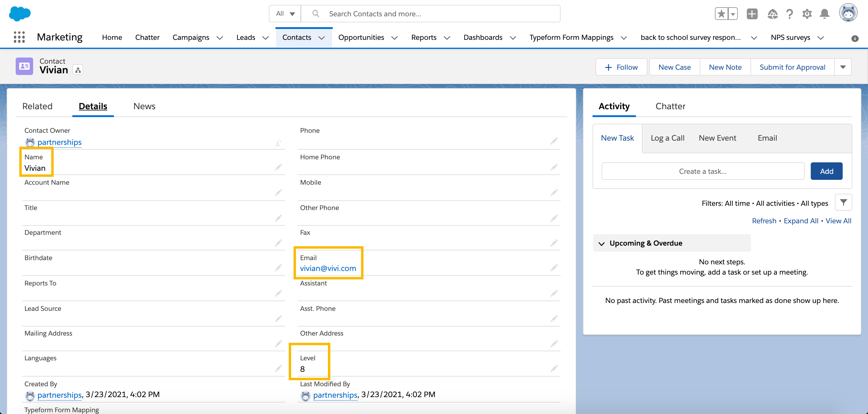The width and height of the screenshot is (868, 414).
Task: Open the All search scope dropdown
Action: pyautogui.click(x=285, y=14)
